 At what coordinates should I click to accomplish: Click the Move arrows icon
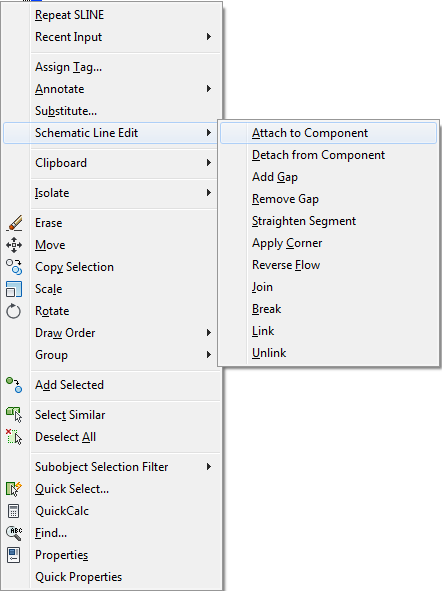coord(14,245)
